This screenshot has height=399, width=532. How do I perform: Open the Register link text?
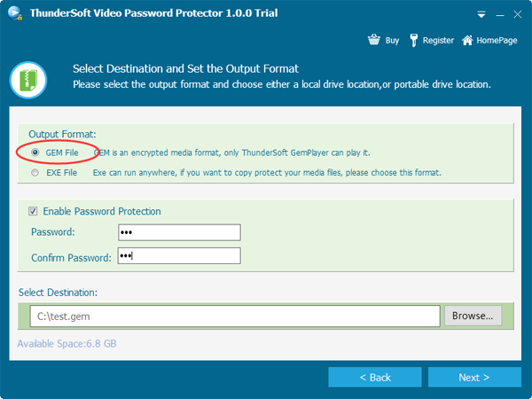pos(438,41)
